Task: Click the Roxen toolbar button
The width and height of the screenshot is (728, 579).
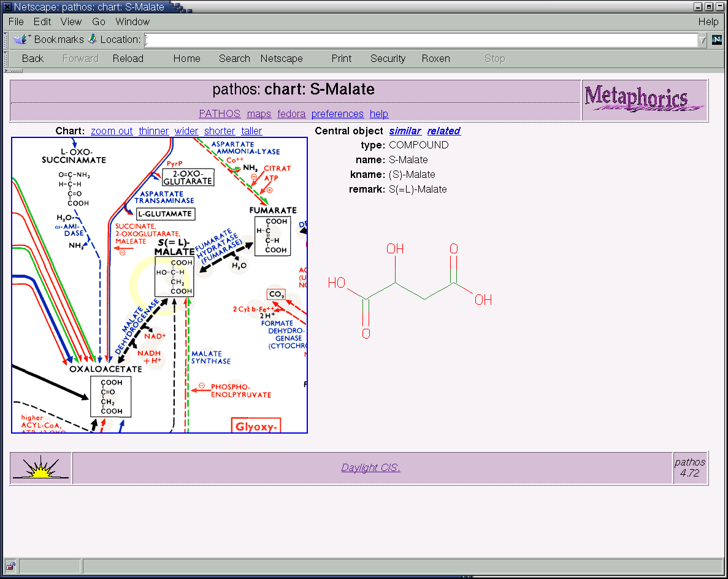Action: 436,58
